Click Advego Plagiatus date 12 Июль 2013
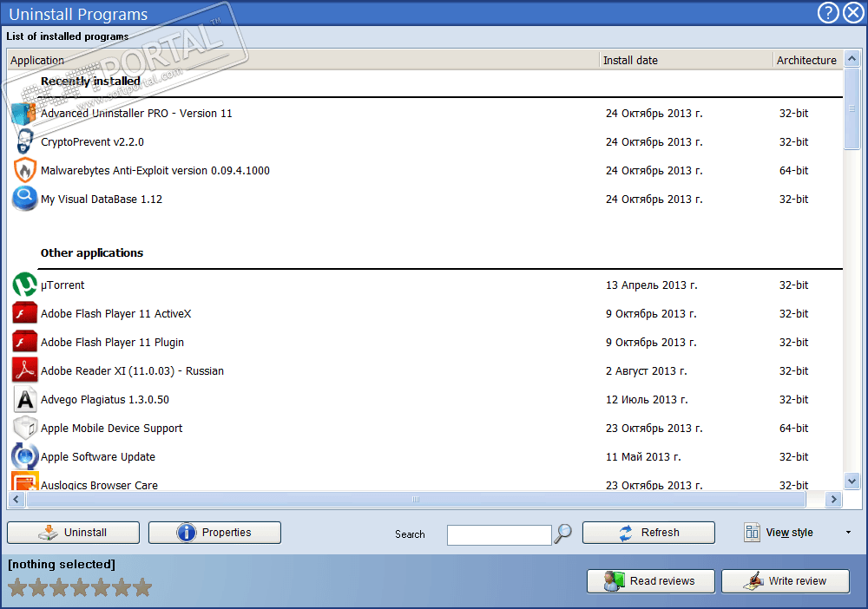 coord(647,400)
